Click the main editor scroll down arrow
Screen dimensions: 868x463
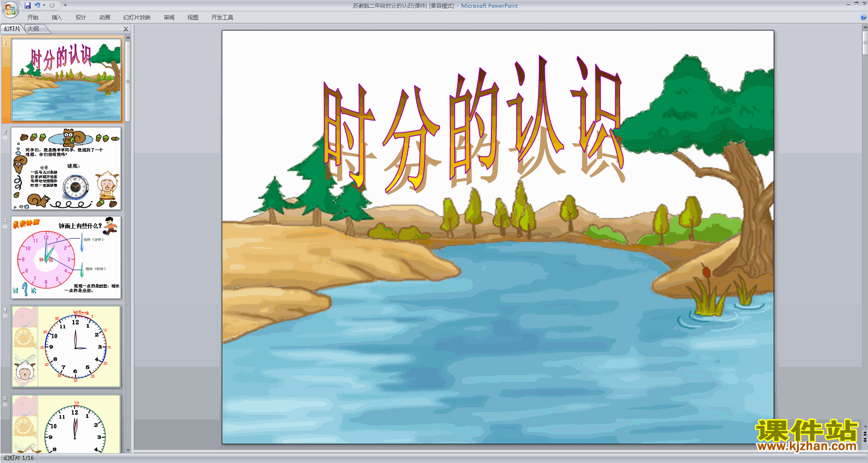click(865, 426)
